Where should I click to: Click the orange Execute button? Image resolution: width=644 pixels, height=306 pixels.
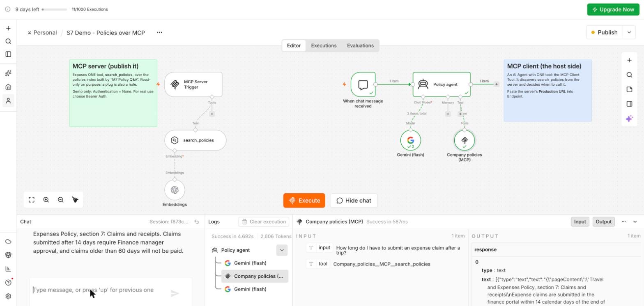point(304,201)
